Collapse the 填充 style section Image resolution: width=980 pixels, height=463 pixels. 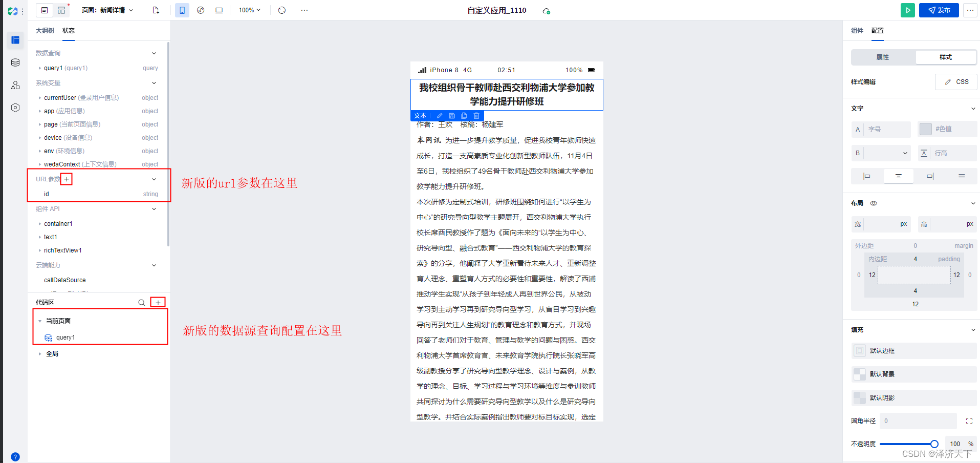tap(973, 330)
